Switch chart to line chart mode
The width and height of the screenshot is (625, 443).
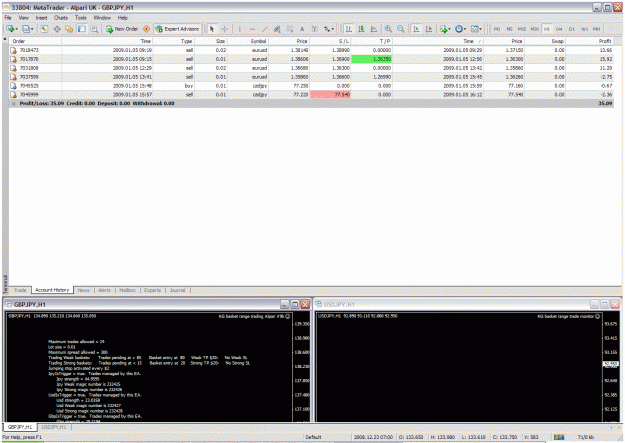tap(374, 29)
